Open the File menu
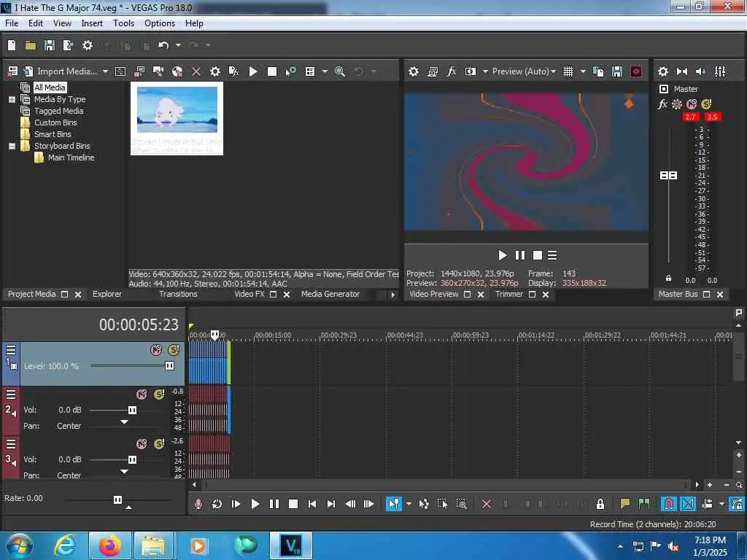Image resolution: width=747 pixels, height=560 pixels. pyautogui.click(x=12, y=23)
